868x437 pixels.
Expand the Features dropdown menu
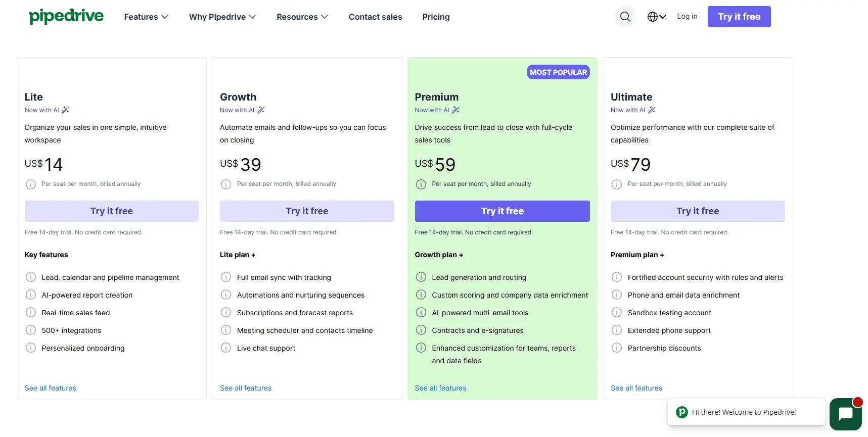146,17
